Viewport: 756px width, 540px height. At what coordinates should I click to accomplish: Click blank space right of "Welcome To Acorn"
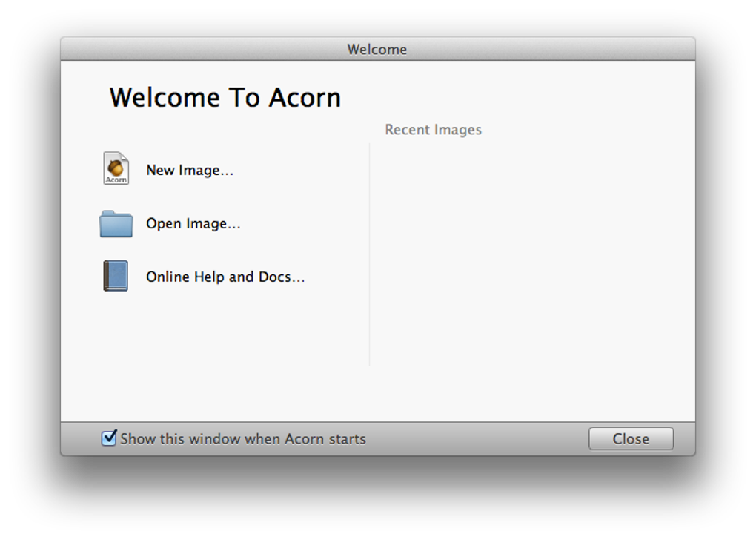[519, 96]
